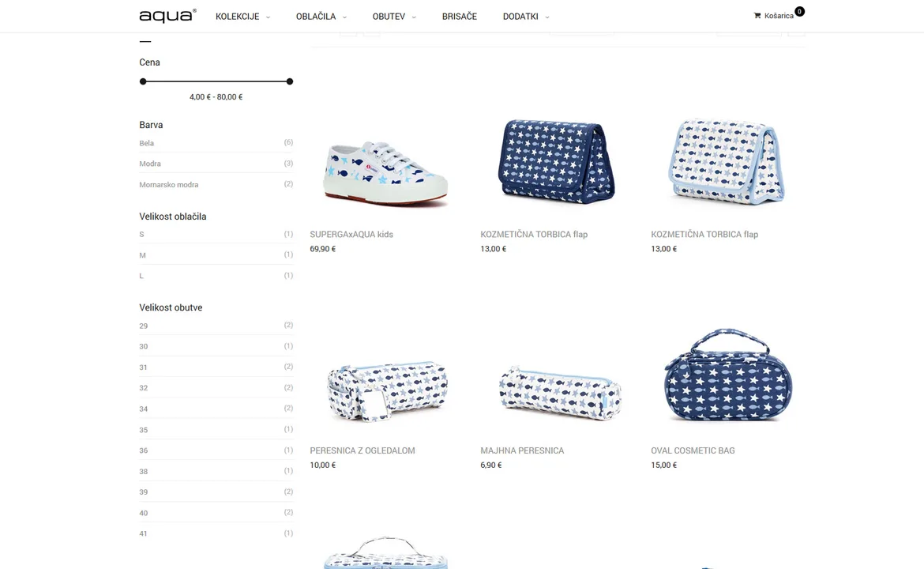Screen dimensions: 924x569
Task: Open the MAJHNA PERESNICA image
Action: pyautogui.click(x=560, y=392)
